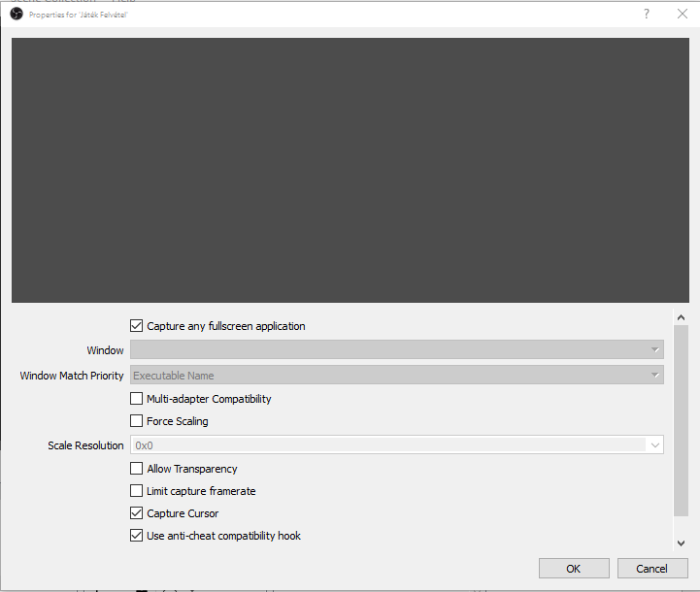This screenshot has height=592, width=700.
Task: Expand the Scale Resolution combo arrow
Action: tap(655, 445)
